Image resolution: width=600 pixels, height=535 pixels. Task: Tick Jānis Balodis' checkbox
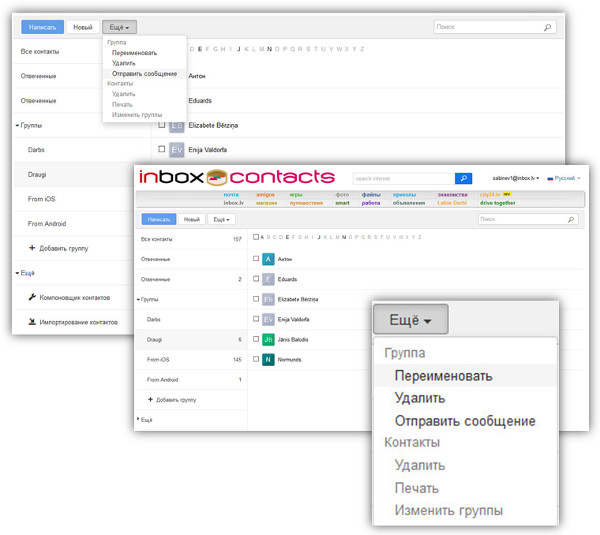point(256,339)
